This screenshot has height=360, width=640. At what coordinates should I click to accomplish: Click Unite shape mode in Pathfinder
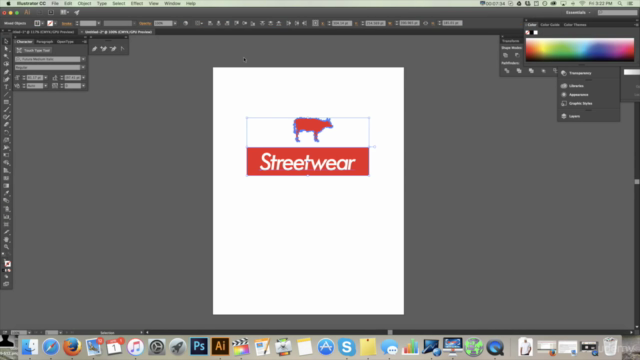pyautogui.click(x=505, y=55)
